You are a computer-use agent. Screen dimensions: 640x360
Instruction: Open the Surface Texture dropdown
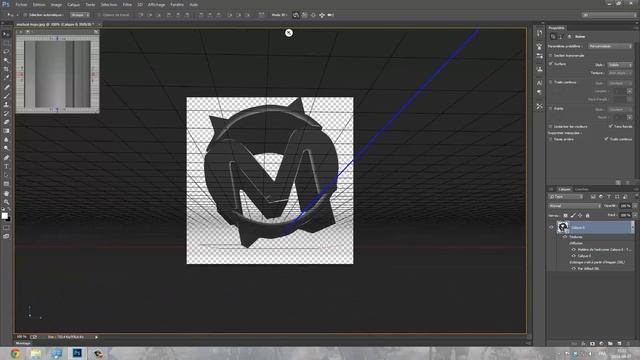(620, 73)
